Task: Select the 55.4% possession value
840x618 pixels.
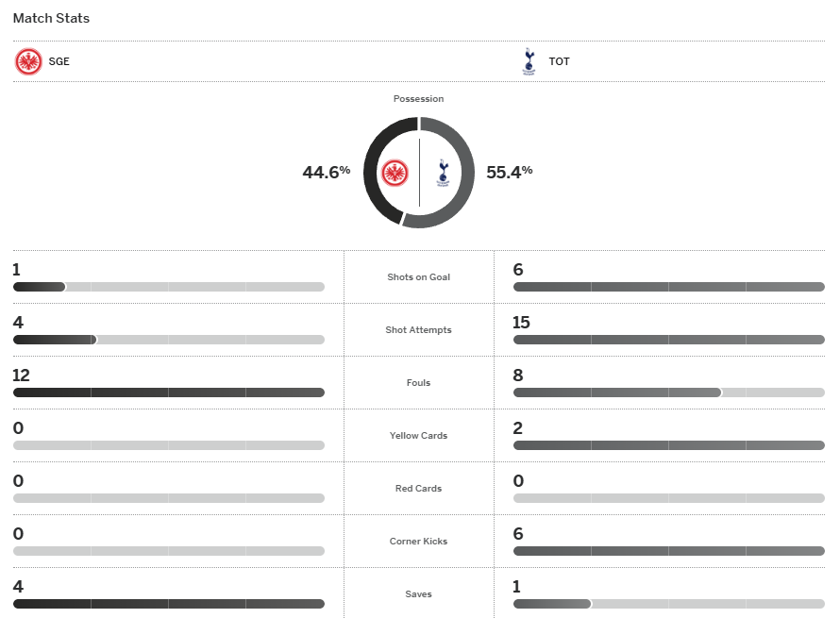Action: click(x=509, y=172)
